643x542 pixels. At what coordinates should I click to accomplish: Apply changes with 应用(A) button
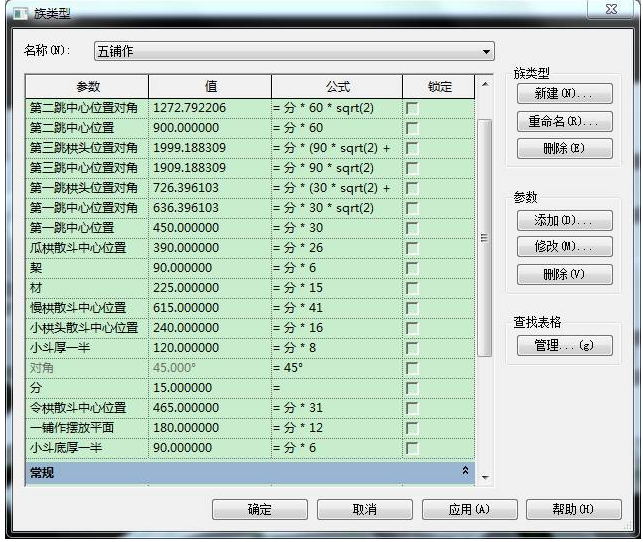[x=470, y=510]
